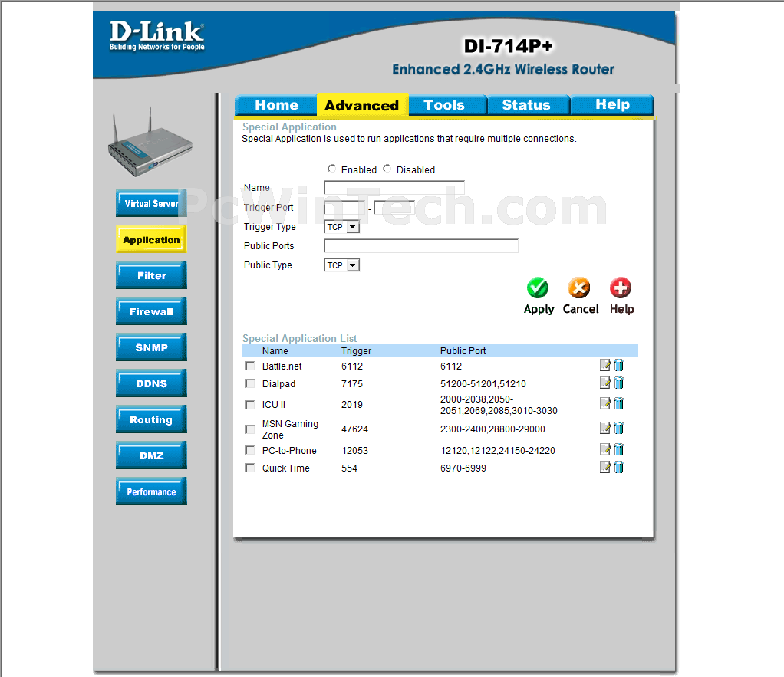Select the Application sidebar button

tap(151, 238)
